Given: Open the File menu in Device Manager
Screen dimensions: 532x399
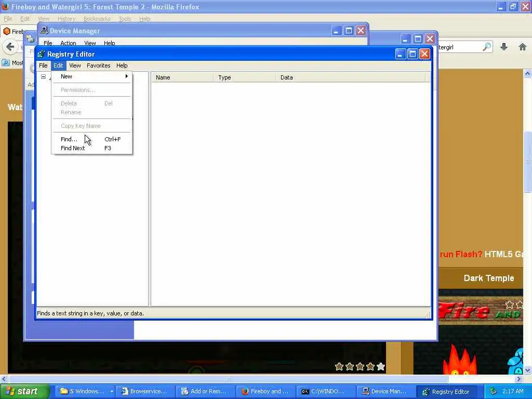Looking at the screenshot, I should tap(48, 43).
